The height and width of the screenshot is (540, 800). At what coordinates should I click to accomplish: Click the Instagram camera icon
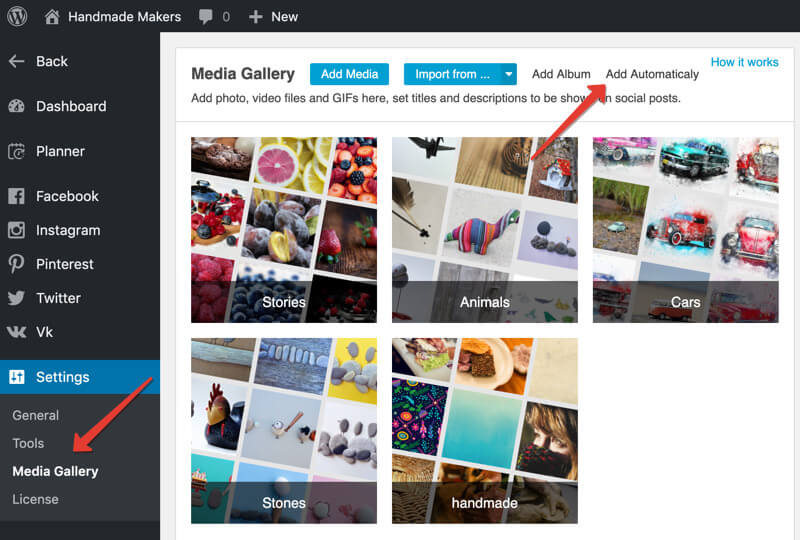pyautogui.click(x=16, y=230)
